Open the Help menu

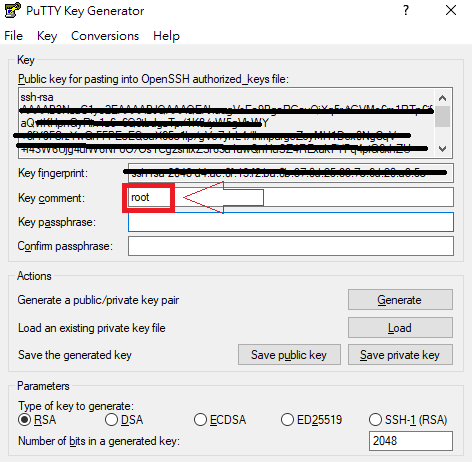pos(166,36)
